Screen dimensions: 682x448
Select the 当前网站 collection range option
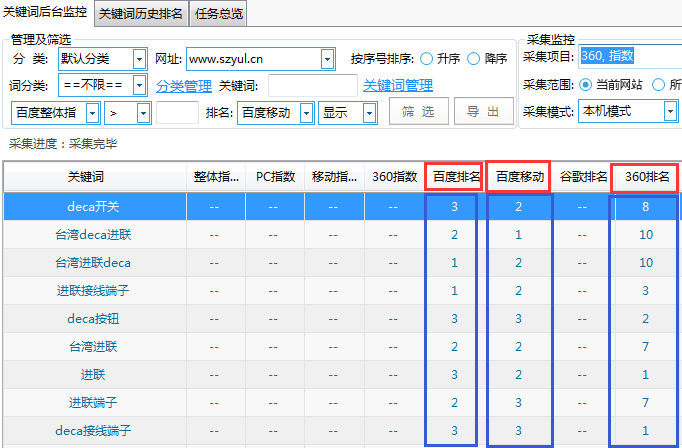click(x=587, y=85)
